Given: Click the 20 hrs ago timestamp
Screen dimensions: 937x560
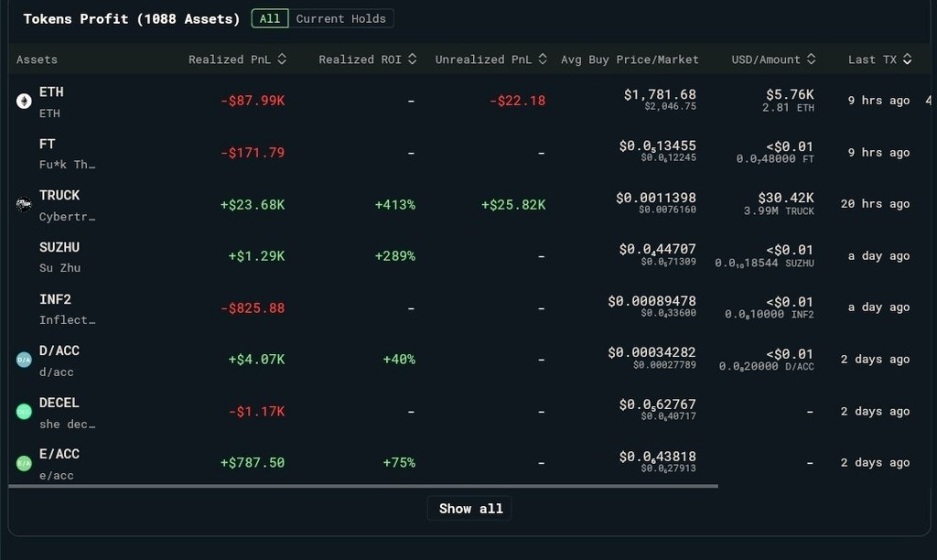Looking at the screenshot, I should [x=876, y=204].
